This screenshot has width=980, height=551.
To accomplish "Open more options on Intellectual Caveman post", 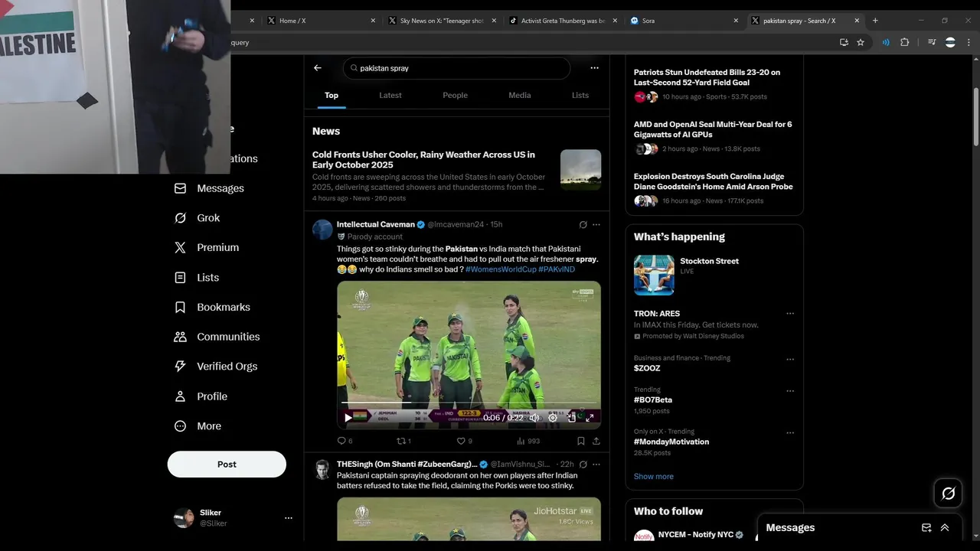I will click(x=596, y=225).
